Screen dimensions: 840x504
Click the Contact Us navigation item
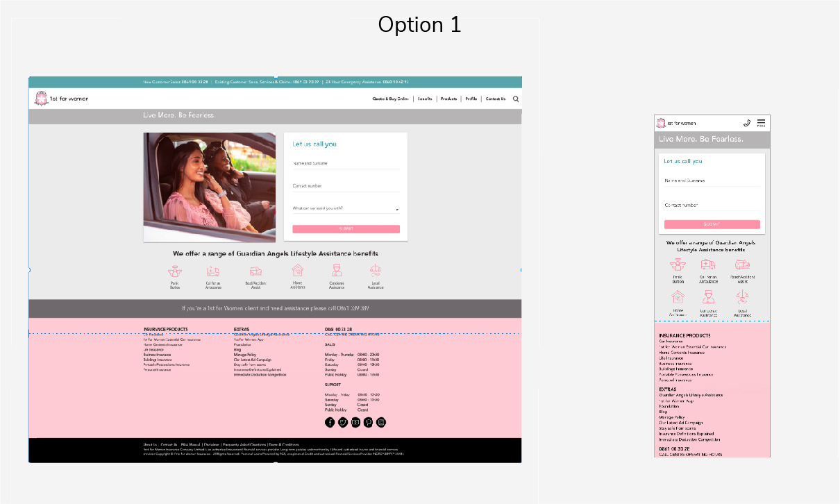(496, 99)
